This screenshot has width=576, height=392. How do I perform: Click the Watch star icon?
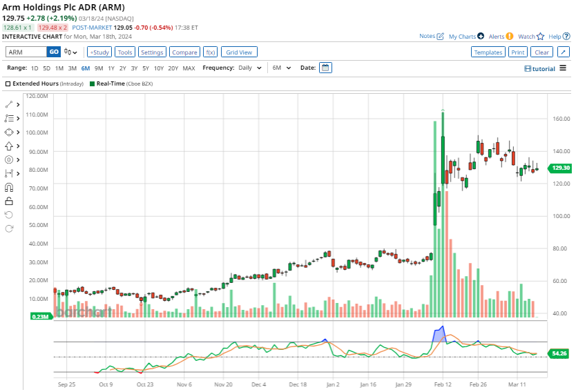tap(540, 37)
